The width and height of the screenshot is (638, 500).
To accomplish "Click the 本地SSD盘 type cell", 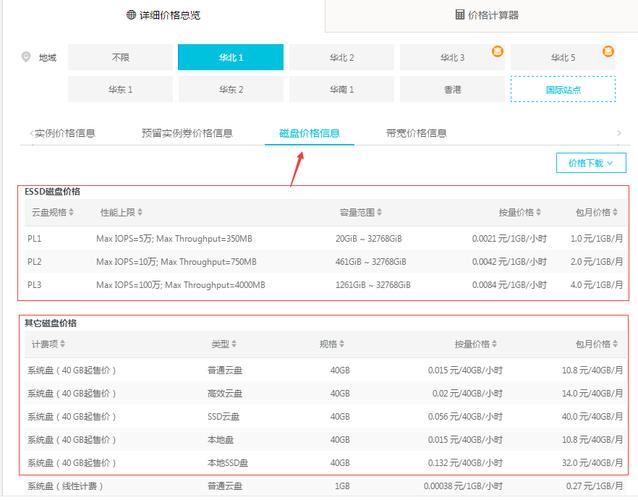I will point(227,463).
